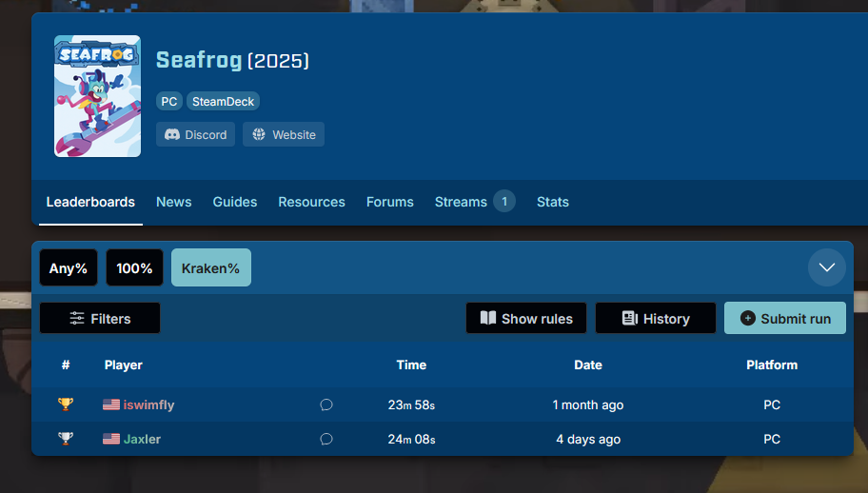The width and height of the screenshot is (868, 493).
Task: Click the '1 month ago' date
Action: point(588,405)
